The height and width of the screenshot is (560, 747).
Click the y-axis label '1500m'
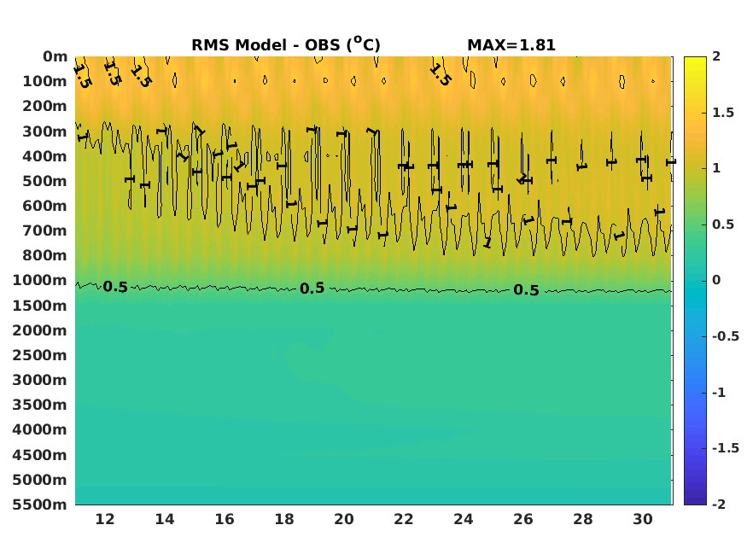click(40, 306)
